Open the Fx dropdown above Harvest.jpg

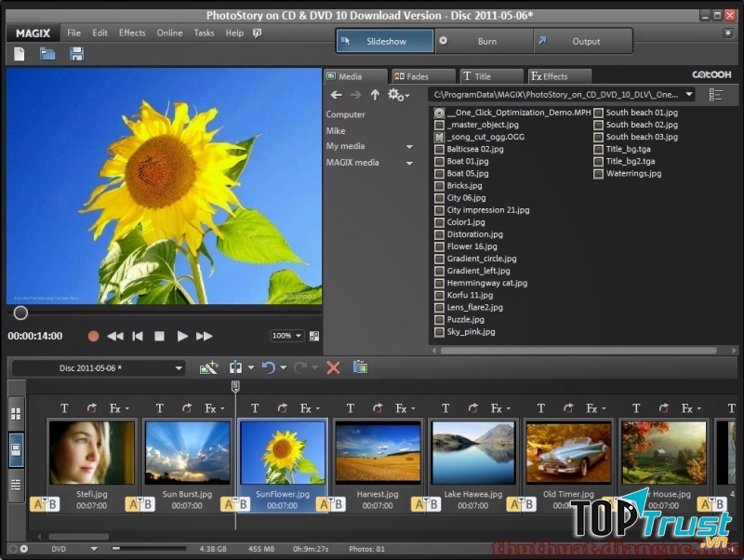click(402, 407)
